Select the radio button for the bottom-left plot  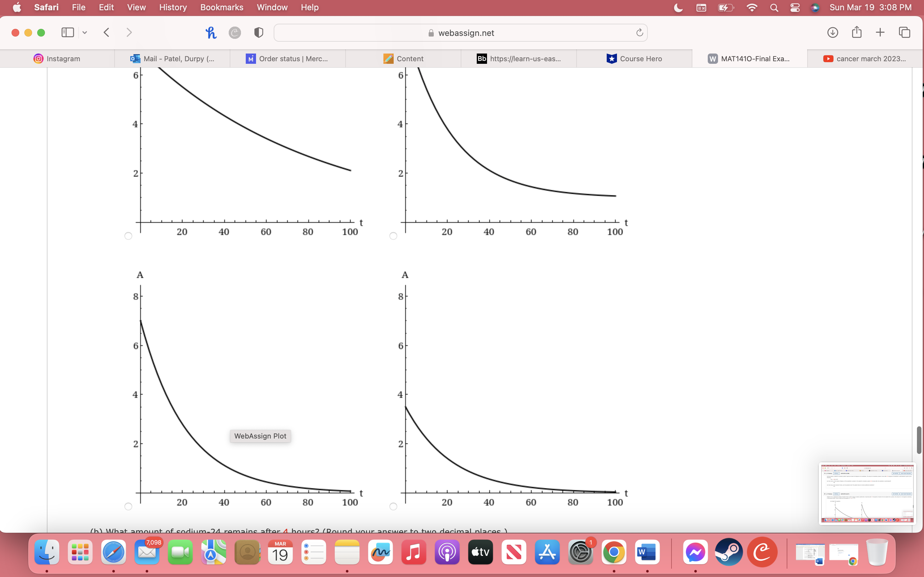click(x=128, y=506)
